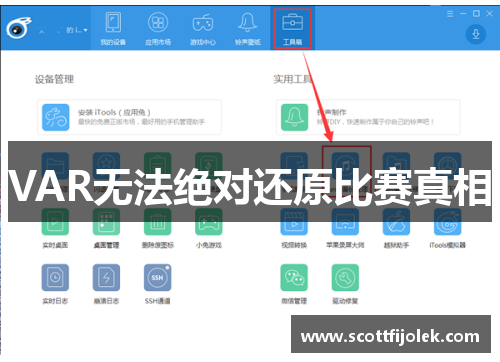Maximize the iTools window
Image resolution: width=500 pixels, height=362 pixels.
tap(476, 14)
